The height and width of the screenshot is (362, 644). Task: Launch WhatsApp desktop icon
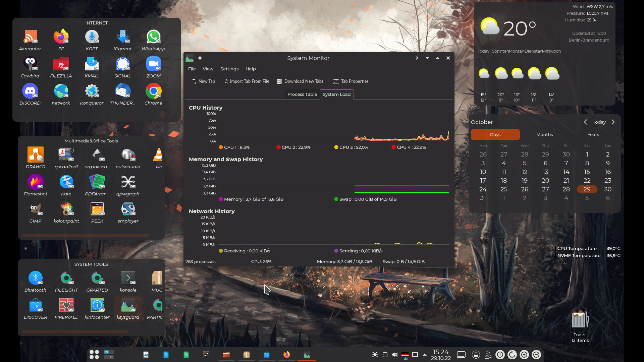click(x=153, y=40)
